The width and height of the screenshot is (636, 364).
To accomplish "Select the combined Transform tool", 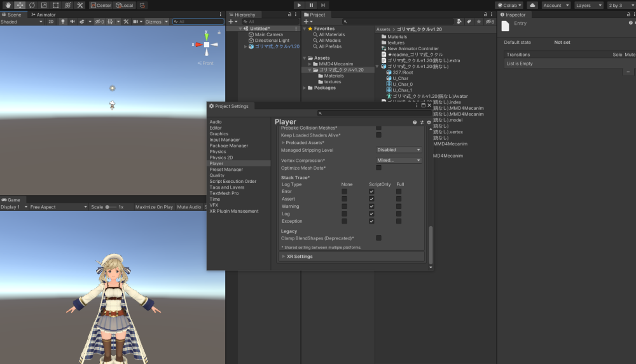I will pos(68,5).
